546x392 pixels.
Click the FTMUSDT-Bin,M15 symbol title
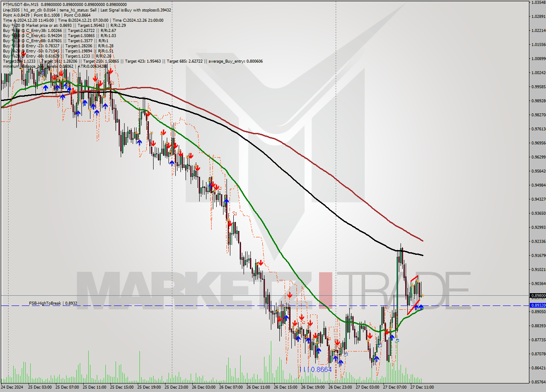[20, 5]
